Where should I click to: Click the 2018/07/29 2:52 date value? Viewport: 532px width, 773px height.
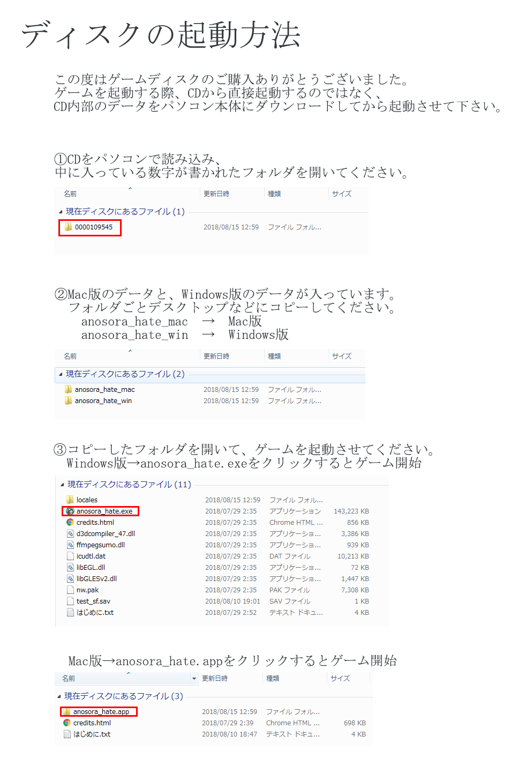point(231,613)
